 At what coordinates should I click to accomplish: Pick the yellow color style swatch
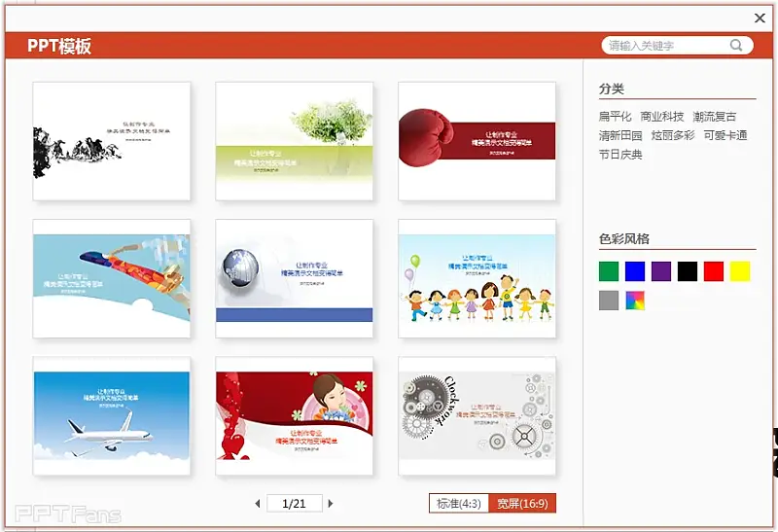(740, 271)
